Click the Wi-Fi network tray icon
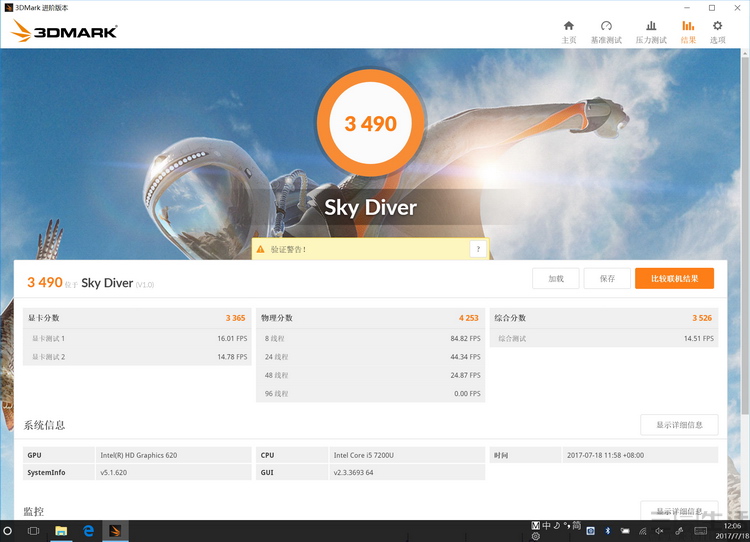The width and height of the screenshot is (750, 542). coord(642,531)
